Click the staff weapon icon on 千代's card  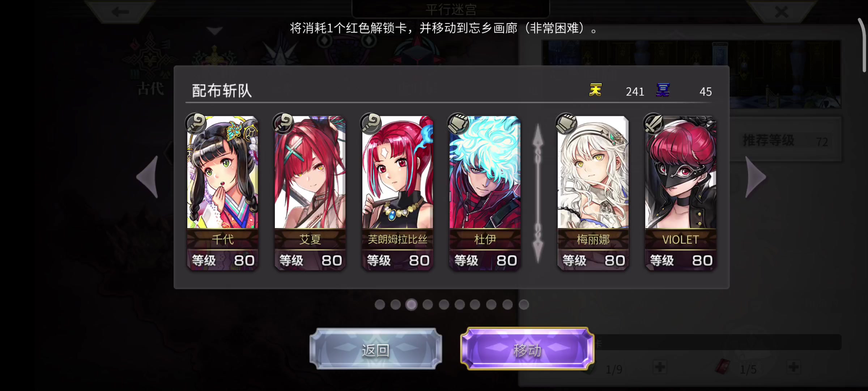coord(196,123)
